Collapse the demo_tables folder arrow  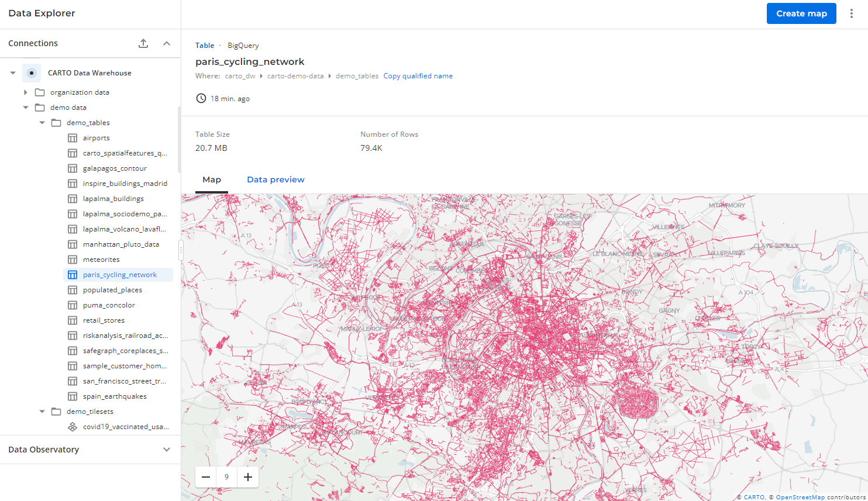click(42, 123)
